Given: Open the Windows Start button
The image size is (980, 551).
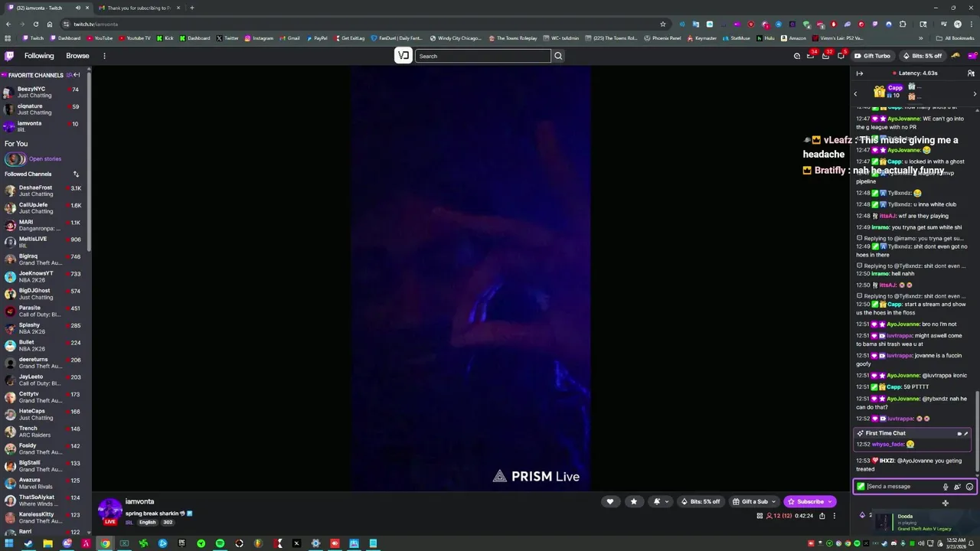Looking at the screenshot, I should 8,544.
